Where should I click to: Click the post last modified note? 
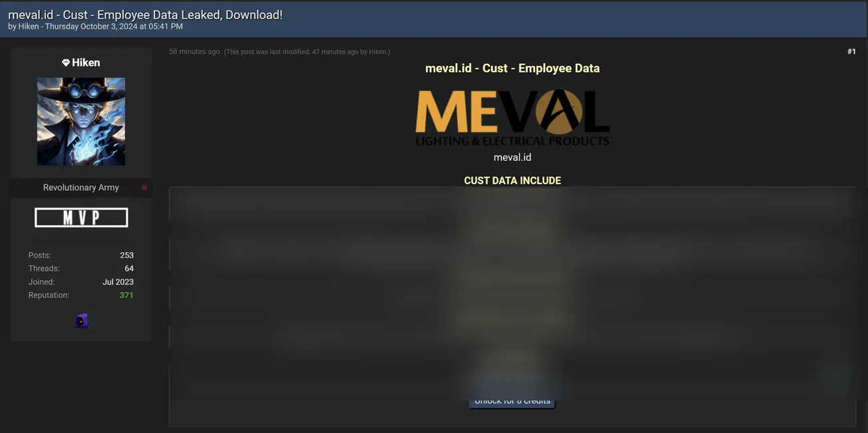[x=307, y=52]
